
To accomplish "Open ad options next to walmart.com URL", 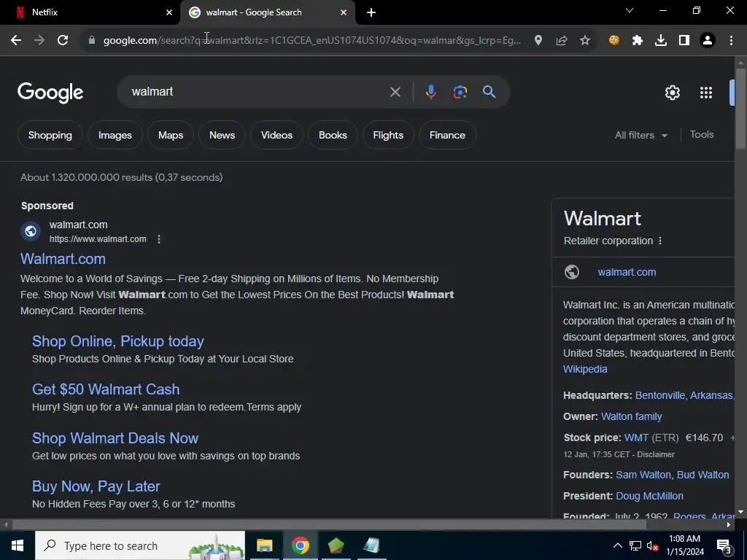I will pyautogui.click(x=159, y=239).
